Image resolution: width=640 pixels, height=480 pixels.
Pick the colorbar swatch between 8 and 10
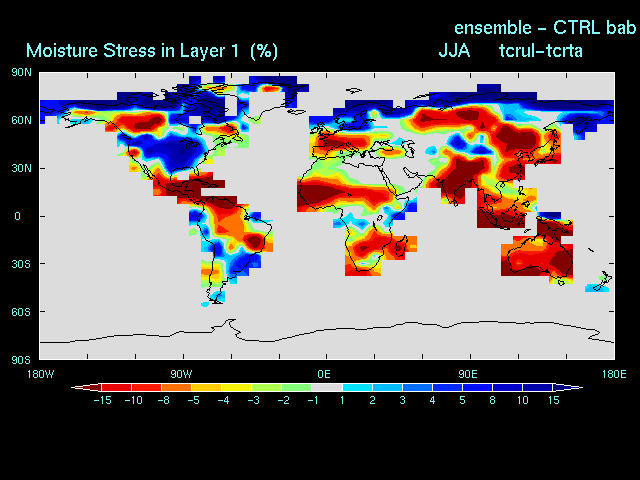tap(507, 387)
